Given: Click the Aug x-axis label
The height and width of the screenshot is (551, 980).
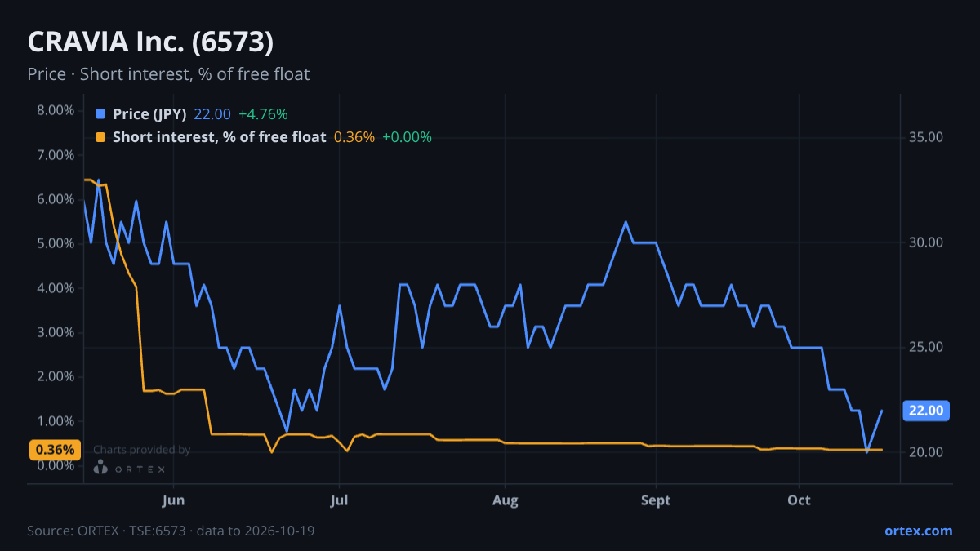Looking at the screenshot, I should [x=506, y=500].
